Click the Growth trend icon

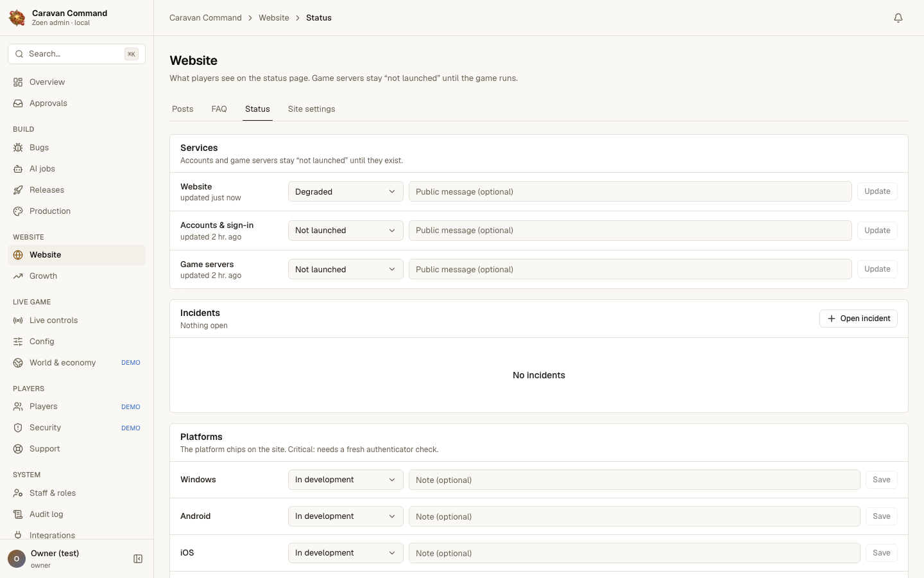click(18, 276)
